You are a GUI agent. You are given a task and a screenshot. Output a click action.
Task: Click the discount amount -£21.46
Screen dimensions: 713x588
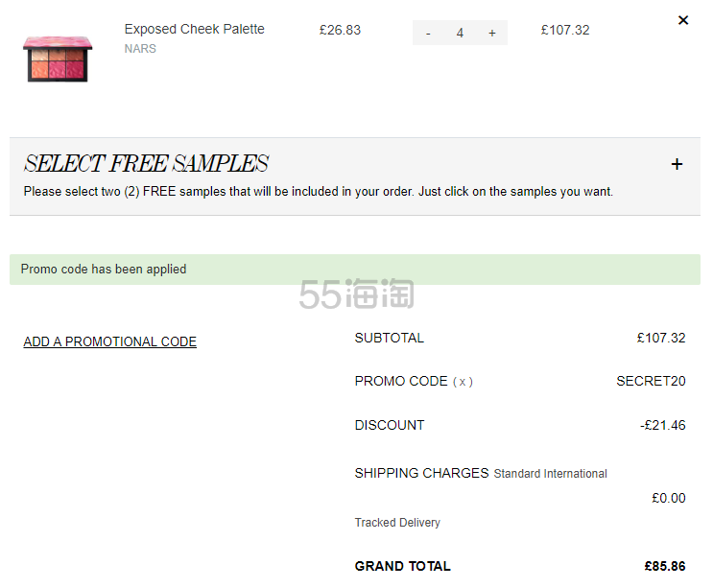point(662,425)
